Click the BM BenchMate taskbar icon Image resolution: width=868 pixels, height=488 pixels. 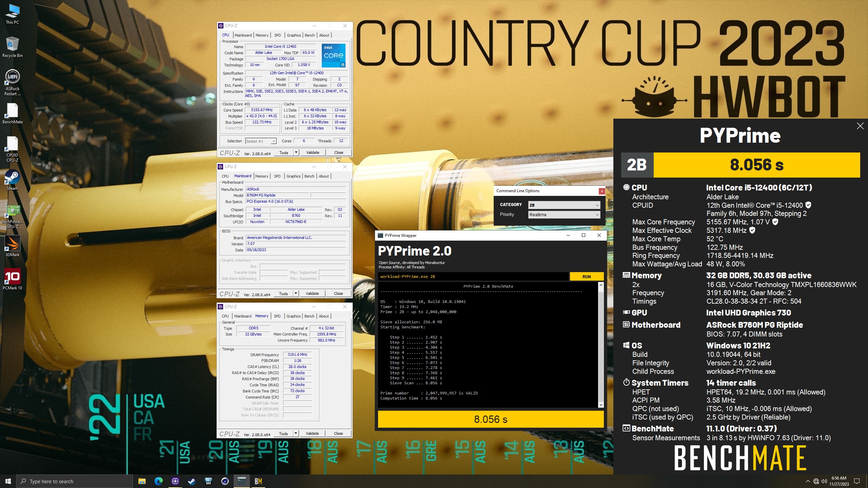(x=258, y=481)
